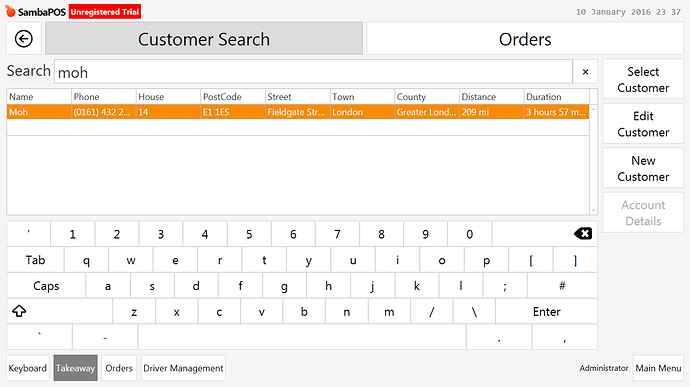The width and height of the screenshot is (690, 387).
Task: Click the E1 1ES postcode cell
Action: [233, 112]
